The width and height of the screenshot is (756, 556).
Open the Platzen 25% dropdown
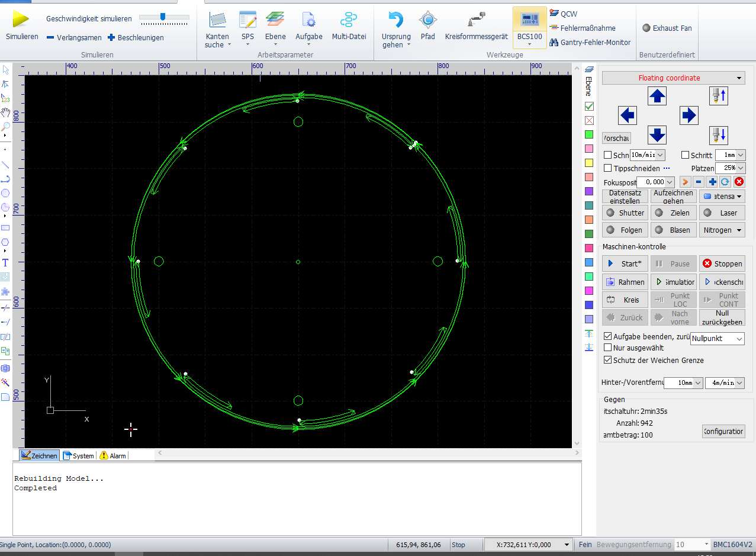pos(739,168)
